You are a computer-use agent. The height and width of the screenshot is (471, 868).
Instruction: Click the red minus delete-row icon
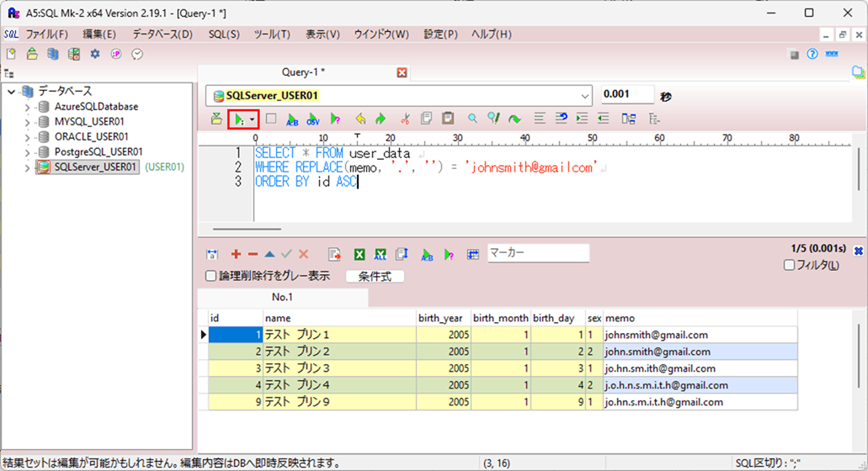(x=253, y=254)
